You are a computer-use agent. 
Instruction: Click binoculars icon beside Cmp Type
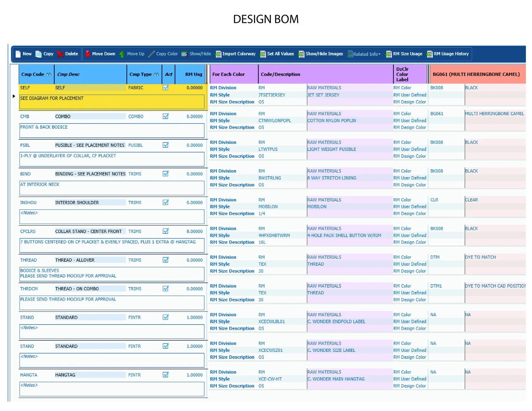coord(156,74)
